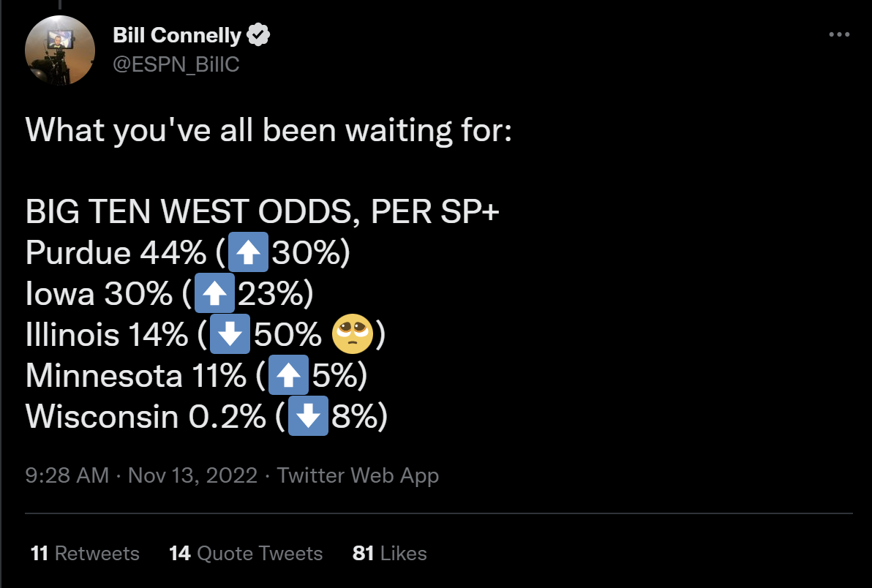Open the @ESPN_BillC handle link
The height and width of the screenshot is (588, 872).
click(176, 64)
